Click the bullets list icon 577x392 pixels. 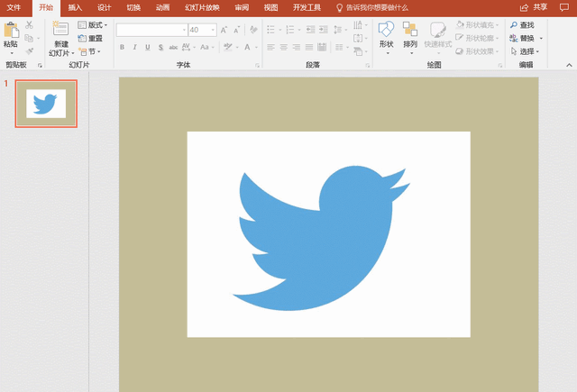(x=270, y=30)
